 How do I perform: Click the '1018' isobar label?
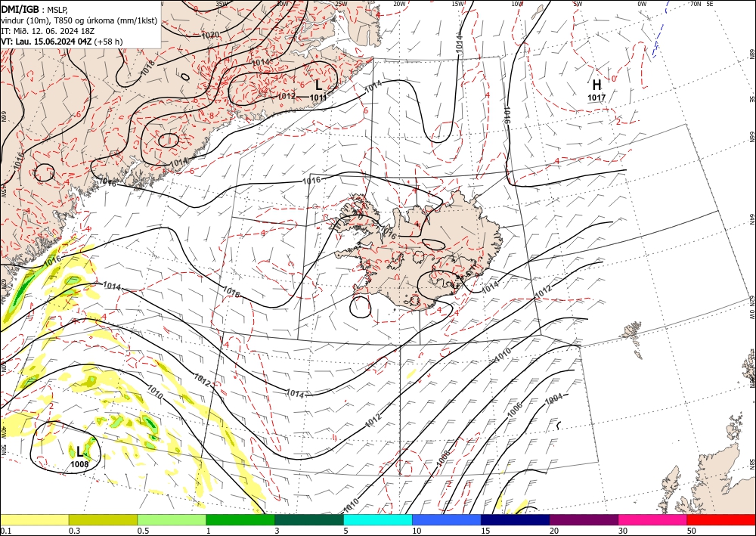(x=148, y=67)
